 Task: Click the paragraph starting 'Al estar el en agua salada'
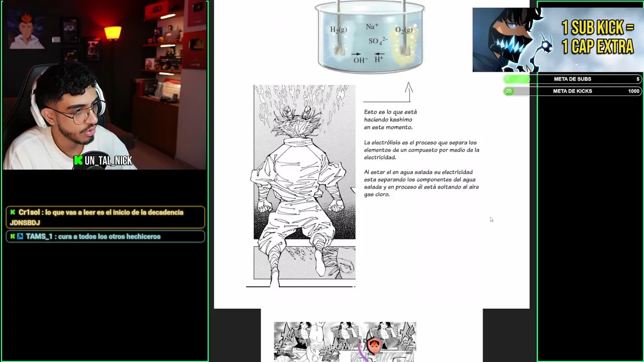click(421, 183)
